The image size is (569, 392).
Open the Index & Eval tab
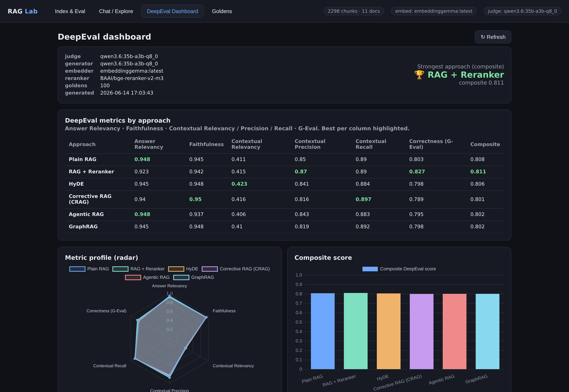tap(70, 11)
